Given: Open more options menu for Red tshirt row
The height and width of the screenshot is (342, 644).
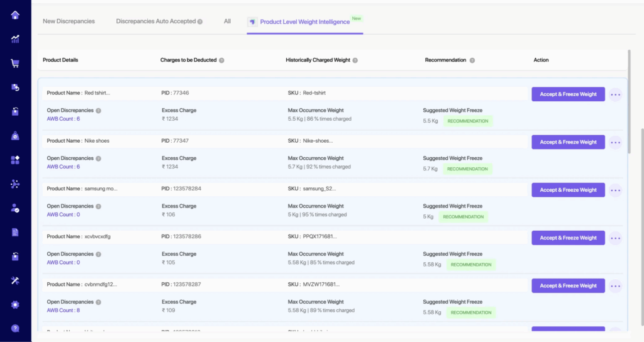Looking at the screenshot, I should coord(615,94).
